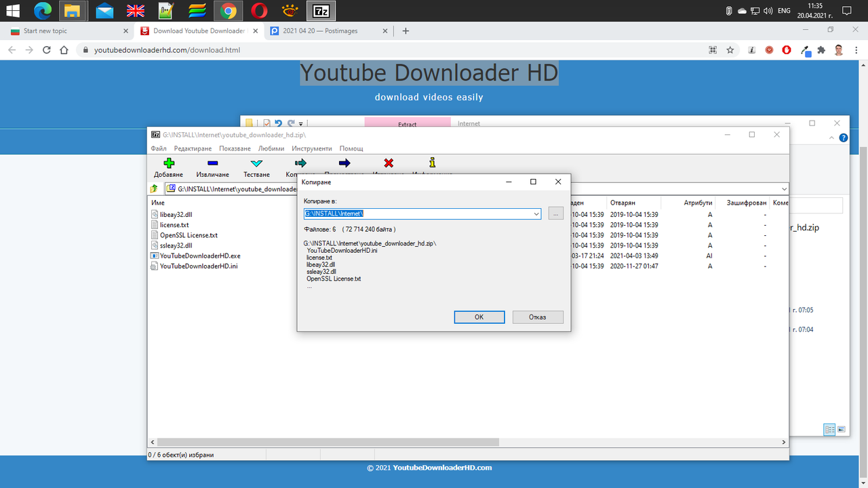The image size is (868, 488).
Task: Open the Инструменти menu
Action: click(312, 148)
